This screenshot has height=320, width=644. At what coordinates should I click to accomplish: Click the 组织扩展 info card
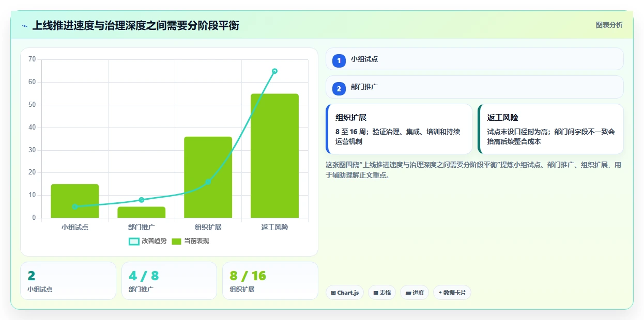click(399, 129)
